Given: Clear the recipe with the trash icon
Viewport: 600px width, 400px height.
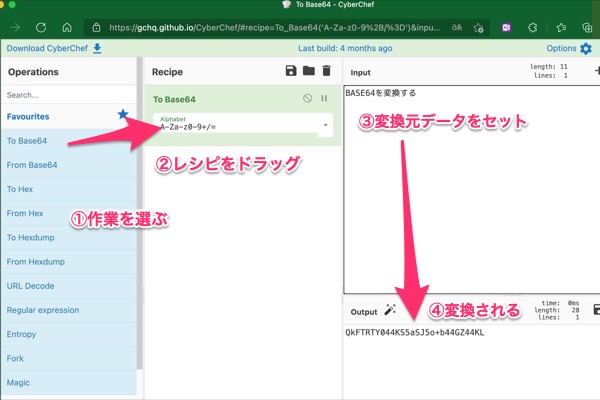Looking at the screenshot, I should coord(326,71).
